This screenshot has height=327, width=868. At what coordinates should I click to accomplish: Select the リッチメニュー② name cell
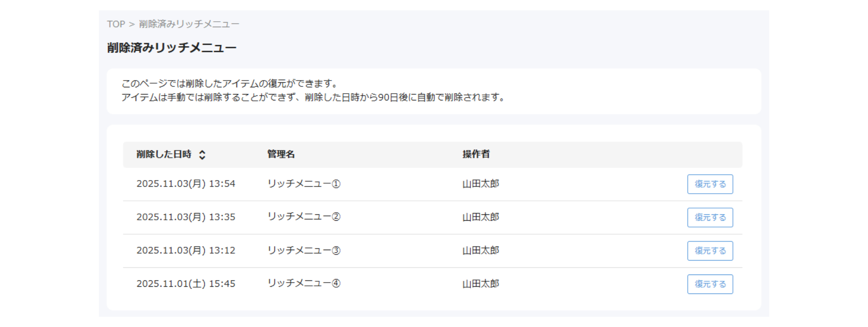[x=304, y=217]
